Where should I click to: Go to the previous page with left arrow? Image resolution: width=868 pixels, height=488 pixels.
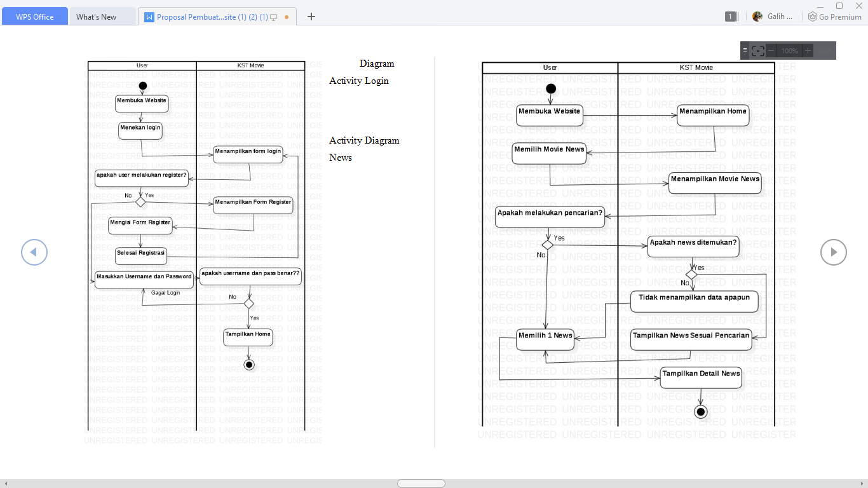point(34,252)
